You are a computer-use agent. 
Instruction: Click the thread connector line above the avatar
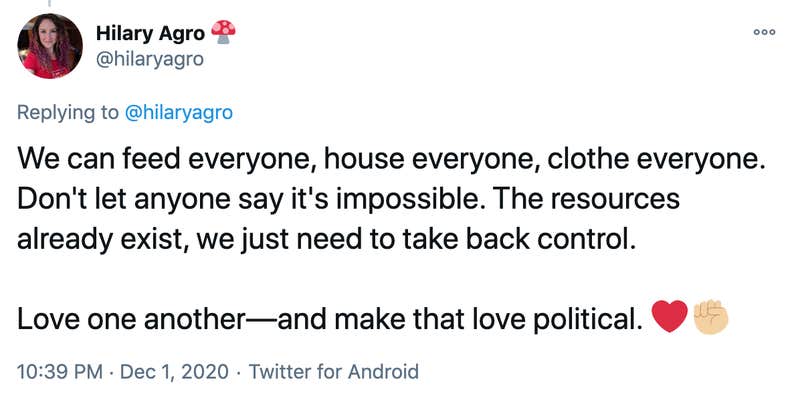[x=50, y=4]
